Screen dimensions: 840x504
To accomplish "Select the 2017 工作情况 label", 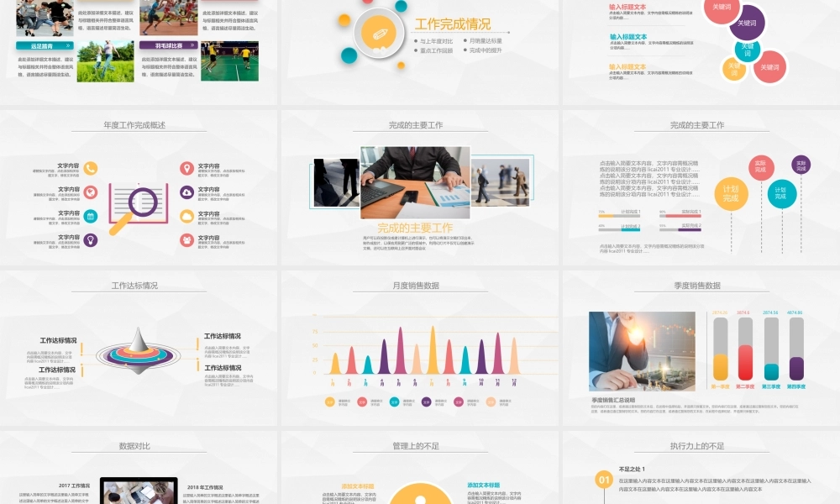I will (75, 486).
